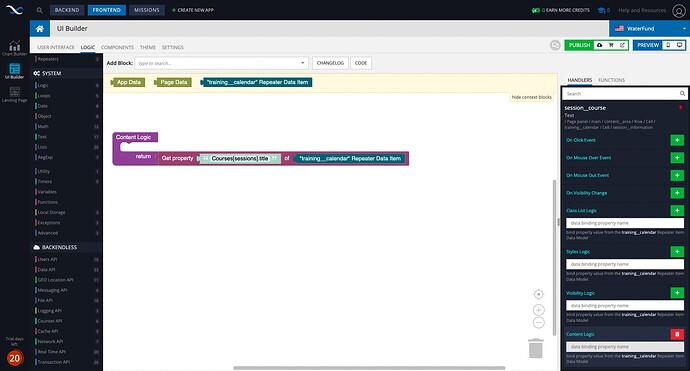The height and width of the screenshot is (371, 690).
Task: Open the SETTINGS tab
Action: point(172,47)
